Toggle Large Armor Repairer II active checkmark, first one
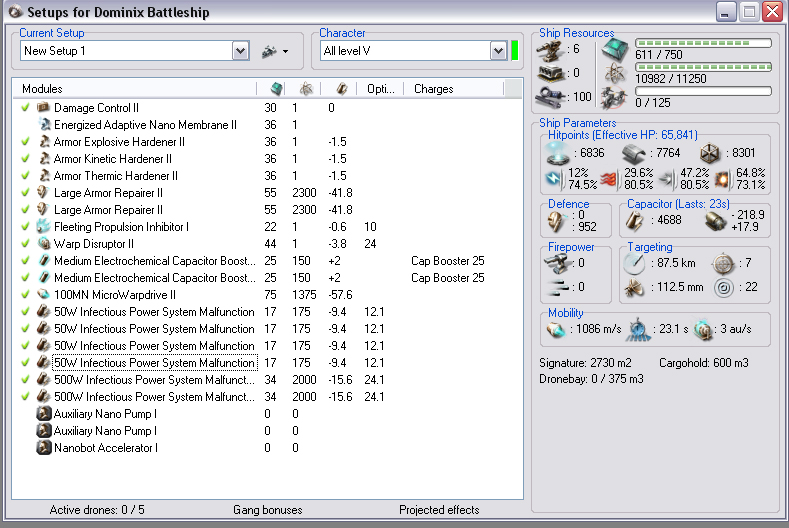 [26, 193]
